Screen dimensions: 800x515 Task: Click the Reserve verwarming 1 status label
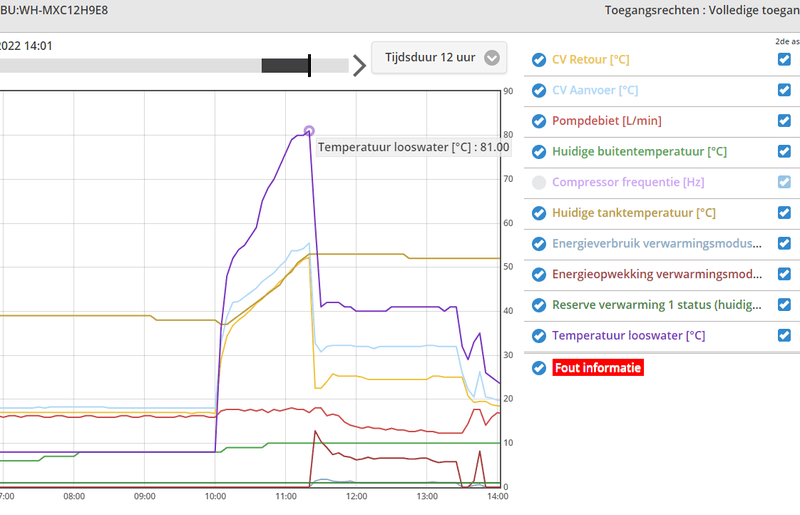point(655,305)
